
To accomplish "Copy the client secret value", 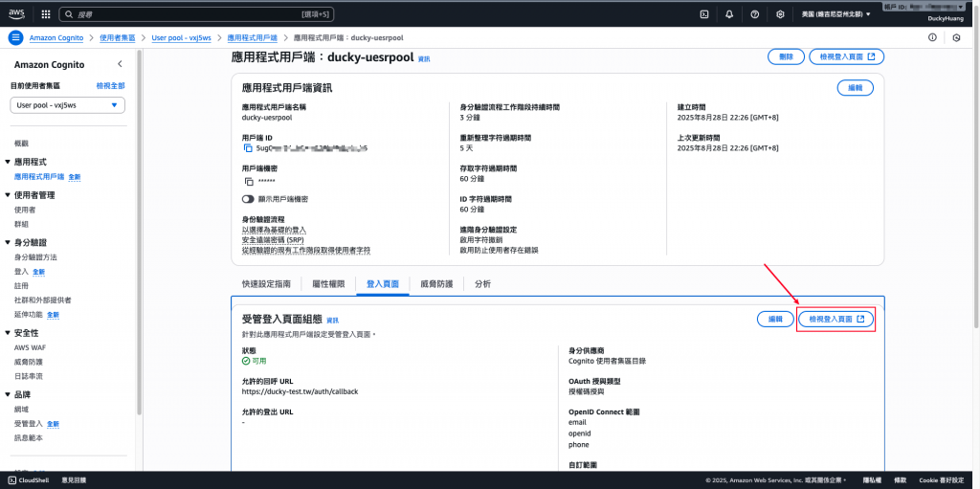I will 249,182.
